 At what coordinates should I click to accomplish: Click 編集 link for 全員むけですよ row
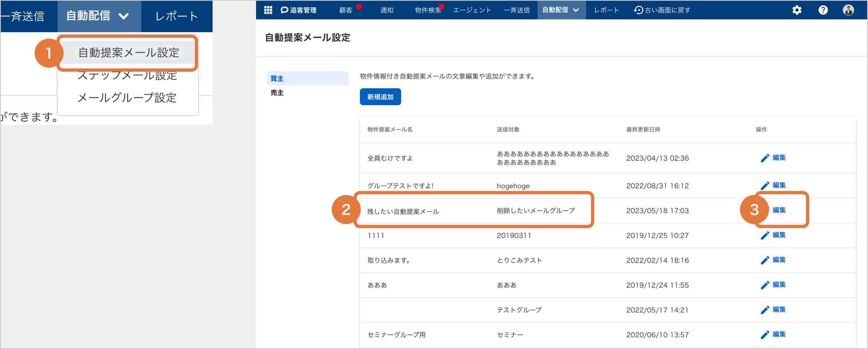pos(779,158)
